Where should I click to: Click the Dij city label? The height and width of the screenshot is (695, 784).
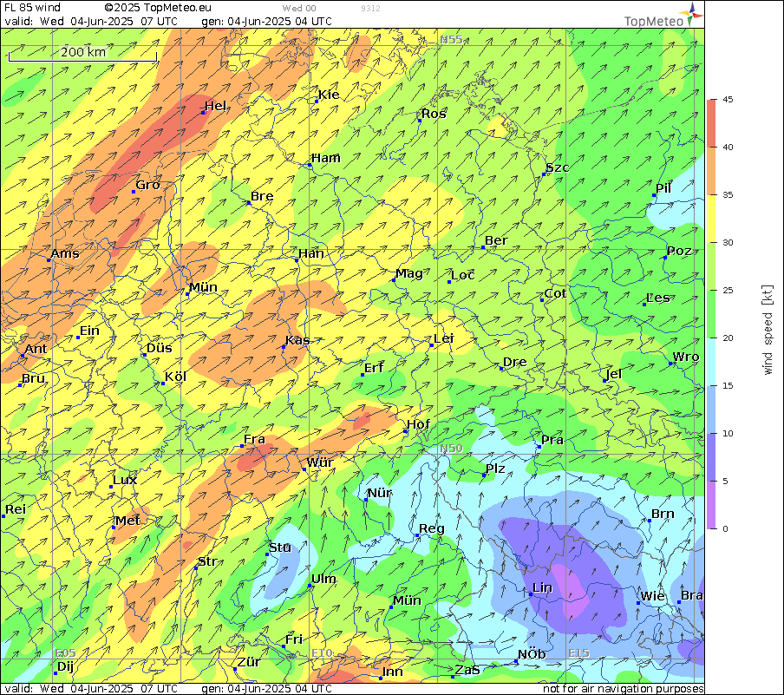click(x=66, y=666)
